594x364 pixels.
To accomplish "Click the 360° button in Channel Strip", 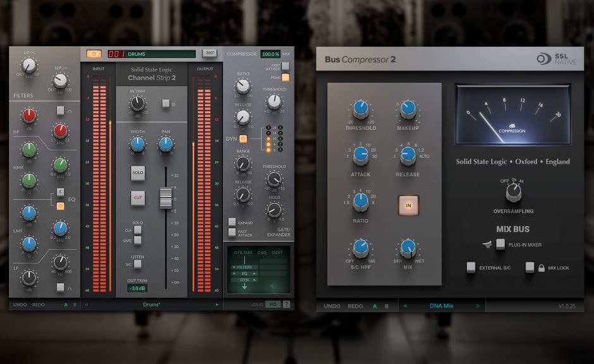I will click(209, 54).
